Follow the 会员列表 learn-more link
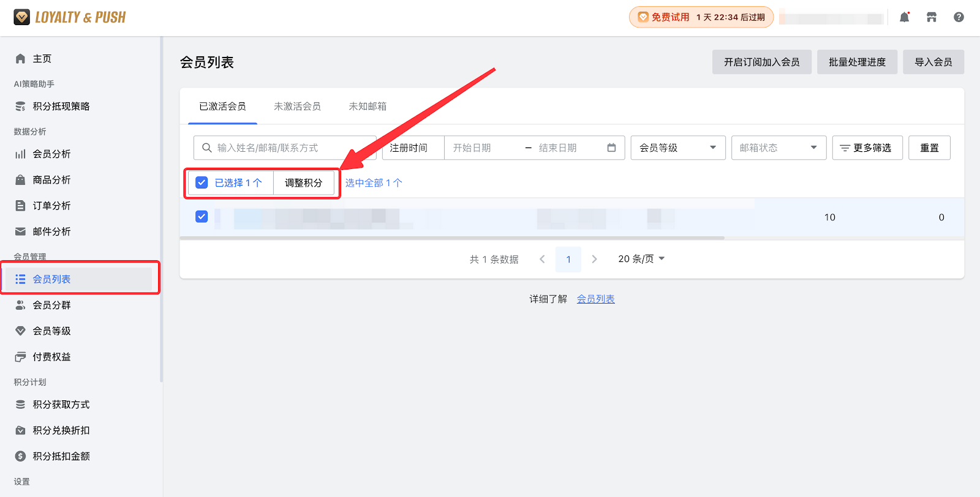 595,299
